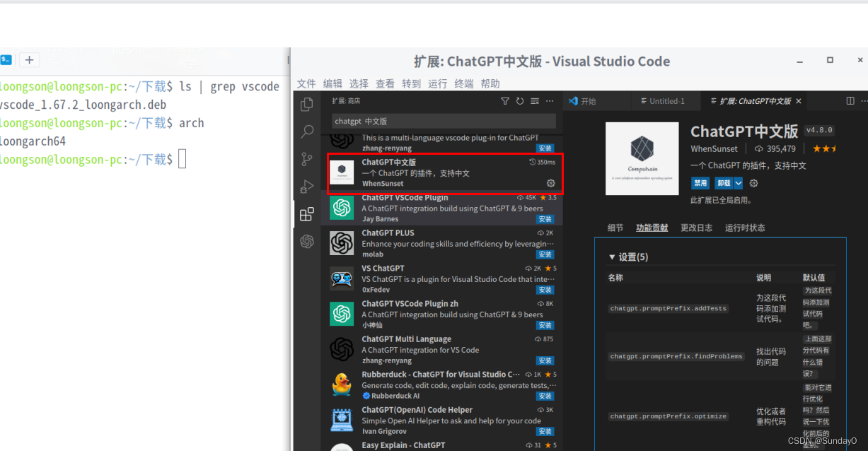Click the 卸载 uninstall button
Screen dimensions: 868x453
tap(723, 183)
